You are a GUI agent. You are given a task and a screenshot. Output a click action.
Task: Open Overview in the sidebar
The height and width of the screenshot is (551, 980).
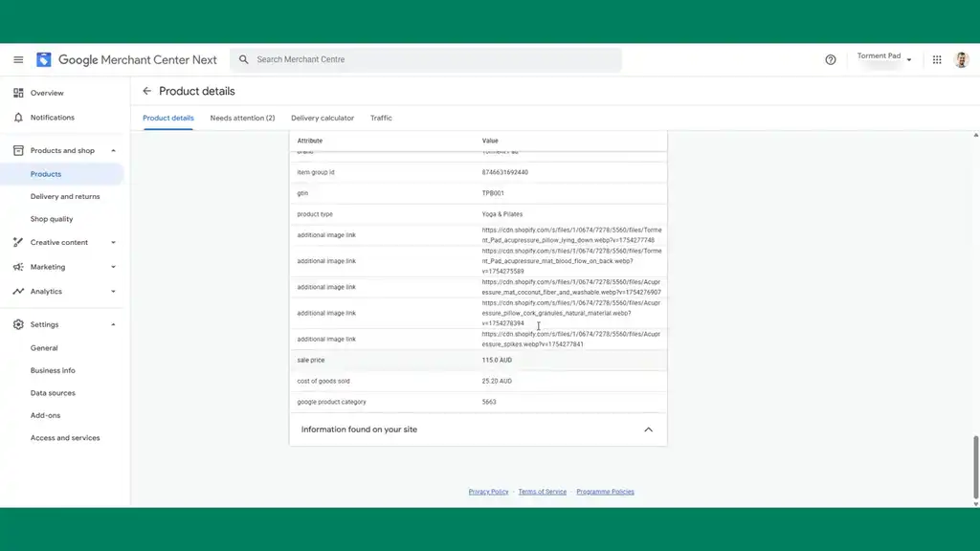point(47,93)
